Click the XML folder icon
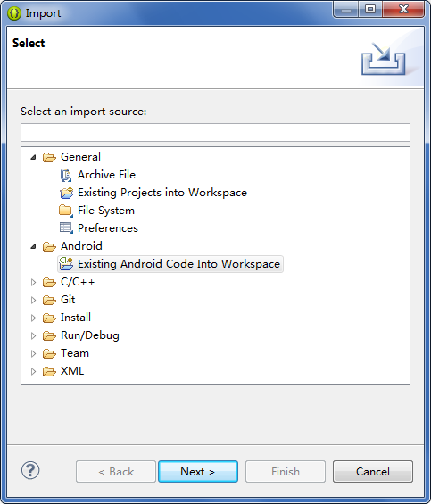431x504 pixels. click(49, 371)
